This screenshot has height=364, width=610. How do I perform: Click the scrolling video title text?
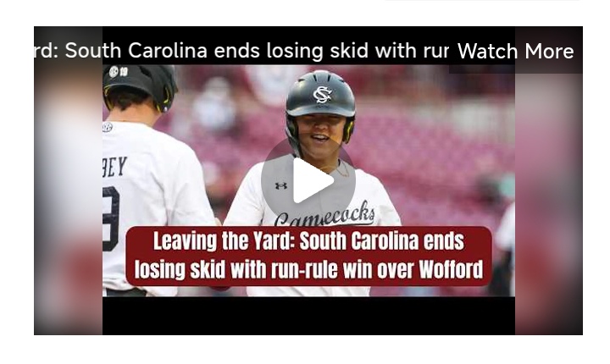(x=241, y=51)
